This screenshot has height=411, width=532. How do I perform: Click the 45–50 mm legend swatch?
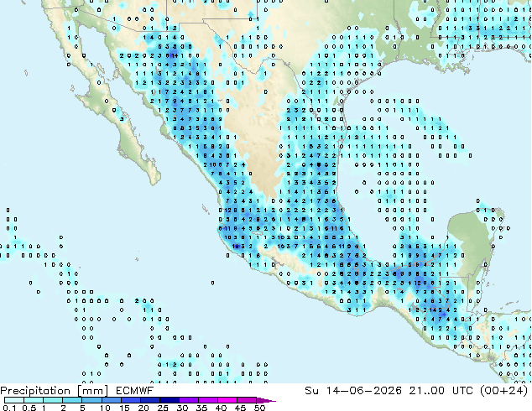(247, 400)
